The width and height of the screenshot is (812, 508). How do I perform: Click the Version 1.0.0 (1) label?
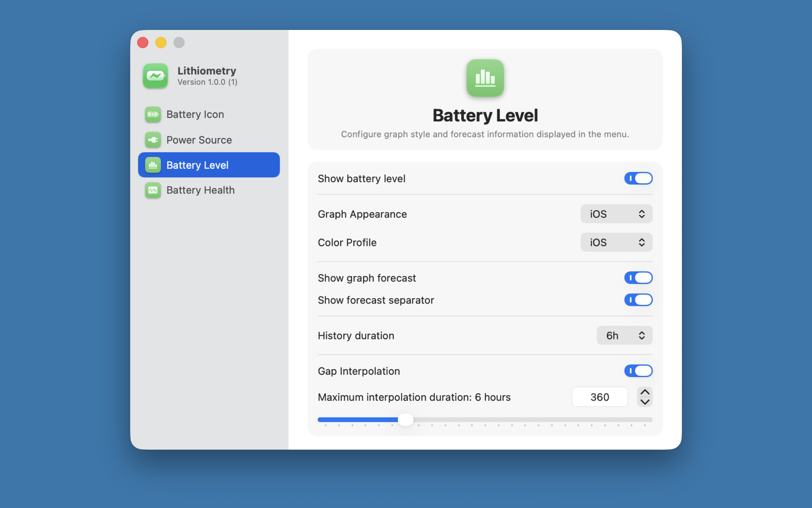[207, 82]
